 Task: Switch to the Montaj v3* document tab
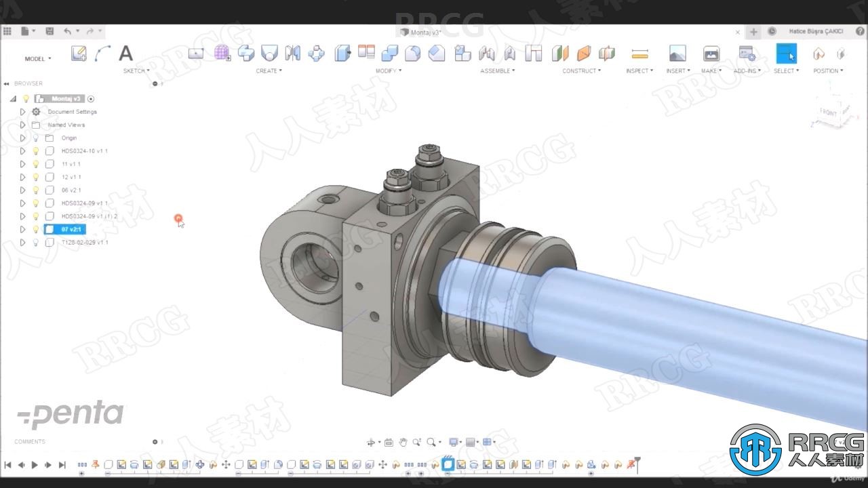(x=421, y=32)
